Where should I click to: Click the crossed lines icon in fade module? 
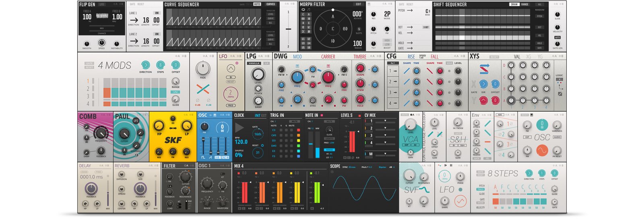coord(203,89)
